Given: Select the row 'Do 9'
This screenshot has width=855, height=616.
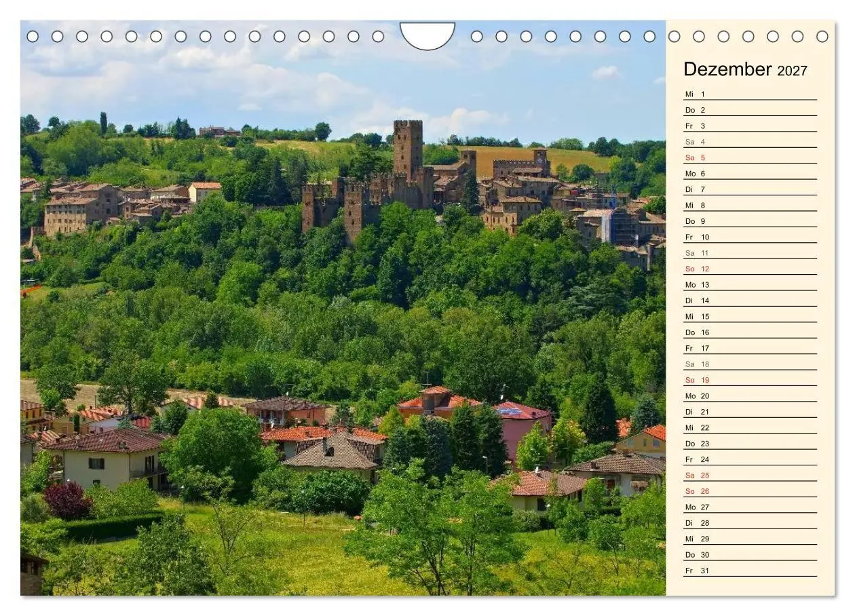Looking at the screenshot, I should click(750, 221).
